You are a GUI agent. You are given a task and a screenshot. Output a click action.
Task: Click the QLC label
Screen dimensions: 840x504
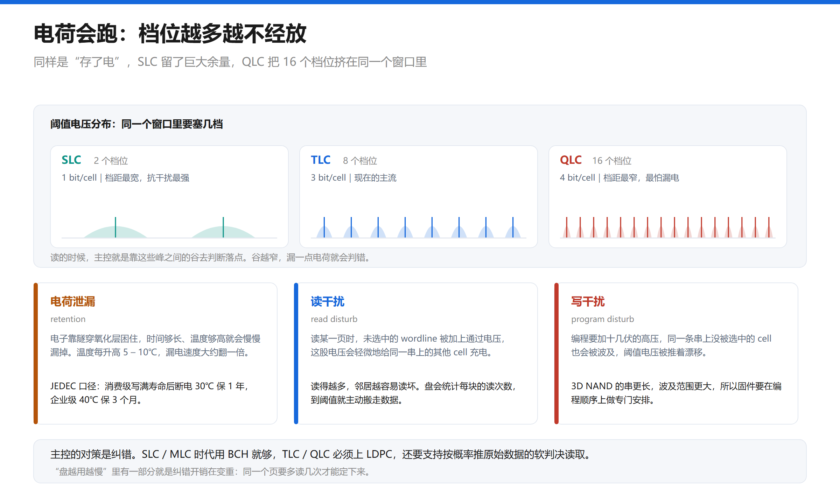tap(570, 160)
